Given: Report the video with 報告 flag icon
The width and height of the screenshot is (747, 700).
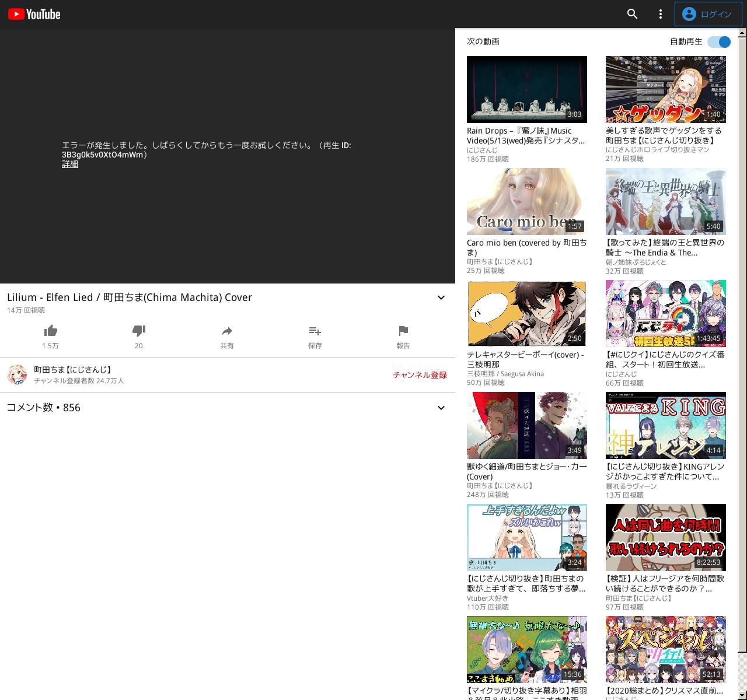Looking at the screenshot, I should click(x=403, y=331).
